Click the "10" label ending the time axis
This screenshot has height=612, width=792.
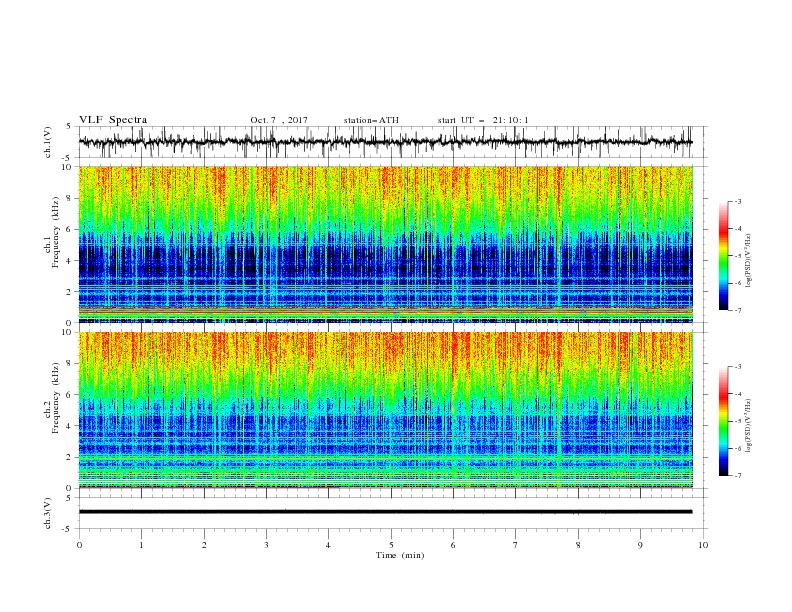point(703,545)
